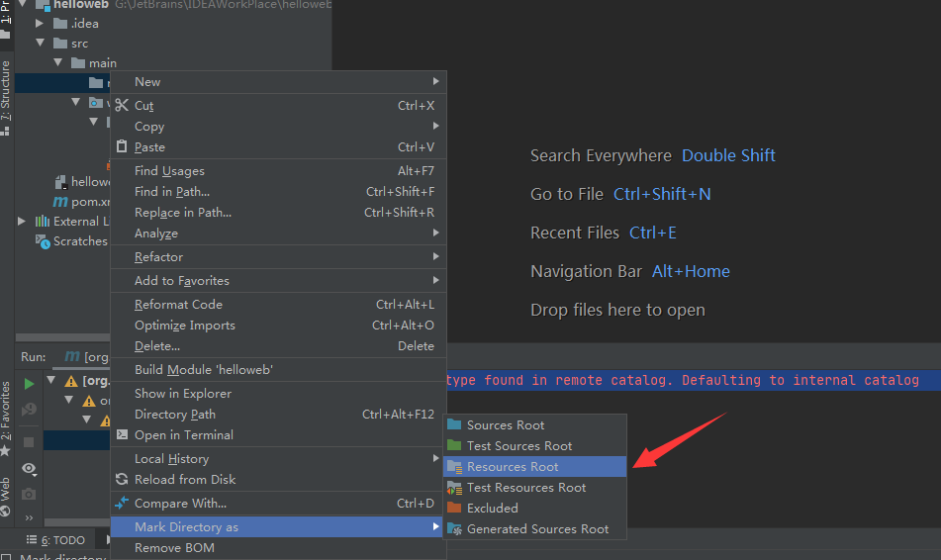Screen dimensions: 941x560
Task: Open the Local History submenu arrow
Action: [435, 458]
